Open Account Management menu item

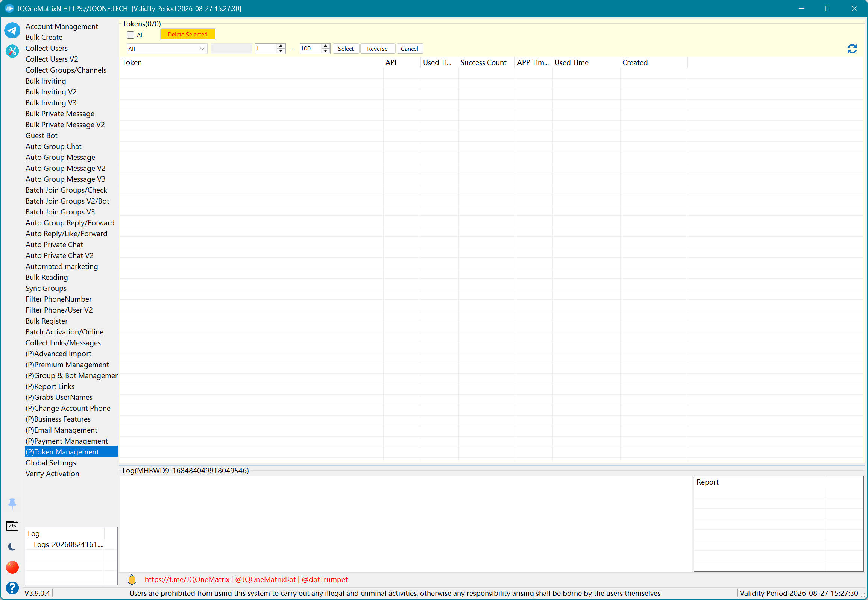[x=62, y=26]
